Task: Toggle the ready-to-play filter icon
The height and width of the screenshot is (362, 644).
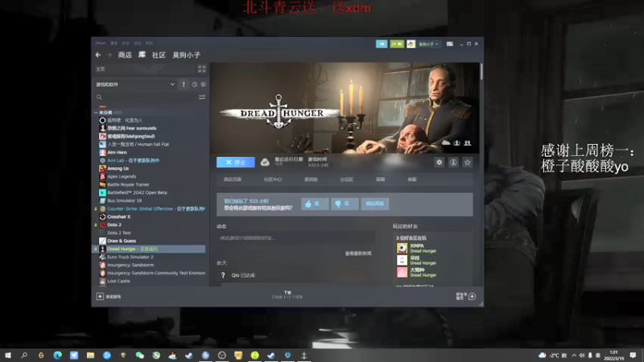Action: click(203, 84)
